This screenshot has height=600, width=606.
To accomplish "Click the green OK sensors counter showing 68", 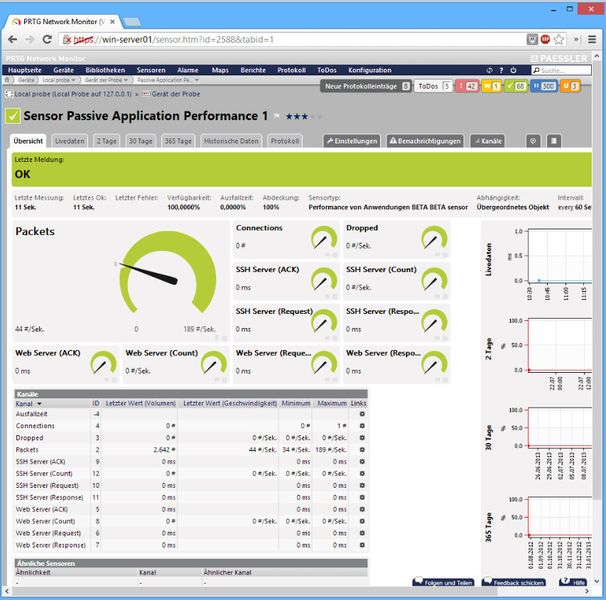I will click(x=516, y=86).
